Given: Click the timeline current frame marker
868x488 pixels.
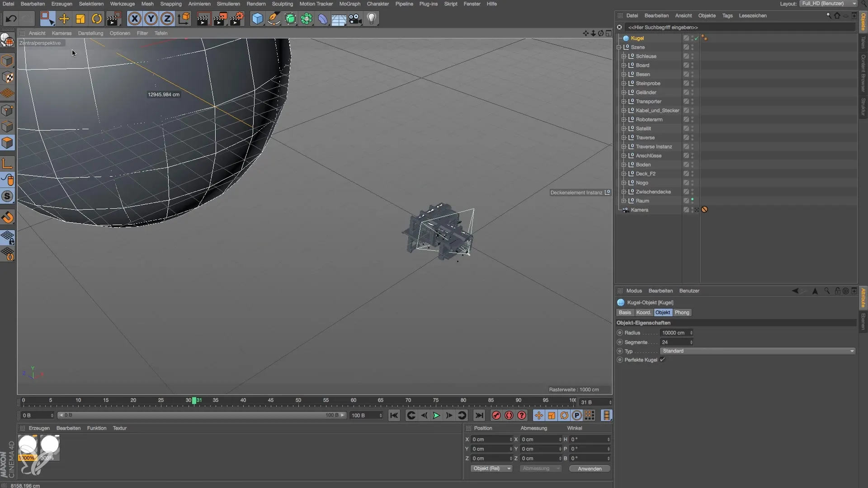Looking at the screenshot, I should pos(194,400).
